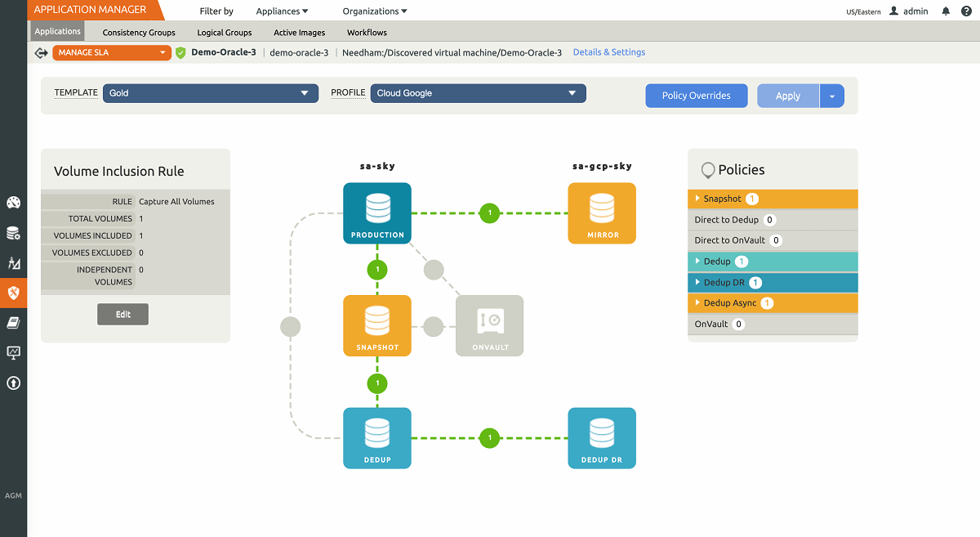Open the Details & Settings link
Image resolution: width=980 pixels, height=537 pixels.
coord(608,51)
